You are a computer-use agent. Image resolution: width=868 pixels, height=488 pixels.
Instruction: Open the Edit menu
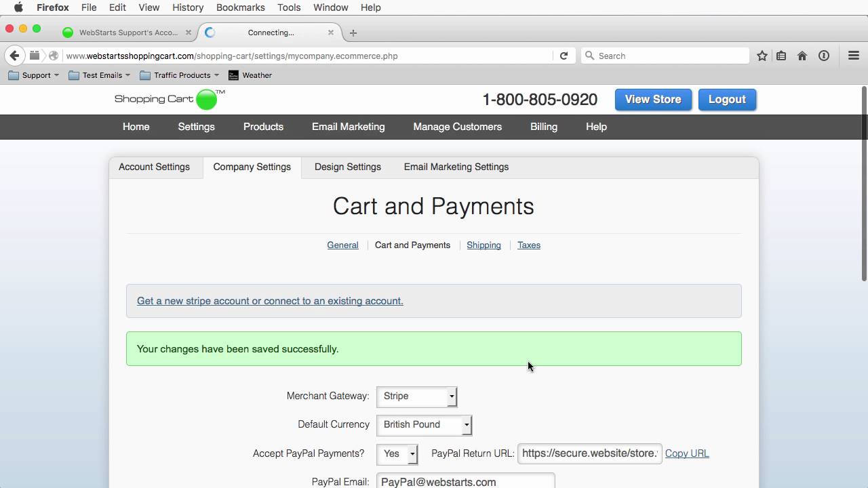click(x=117, y=7)
